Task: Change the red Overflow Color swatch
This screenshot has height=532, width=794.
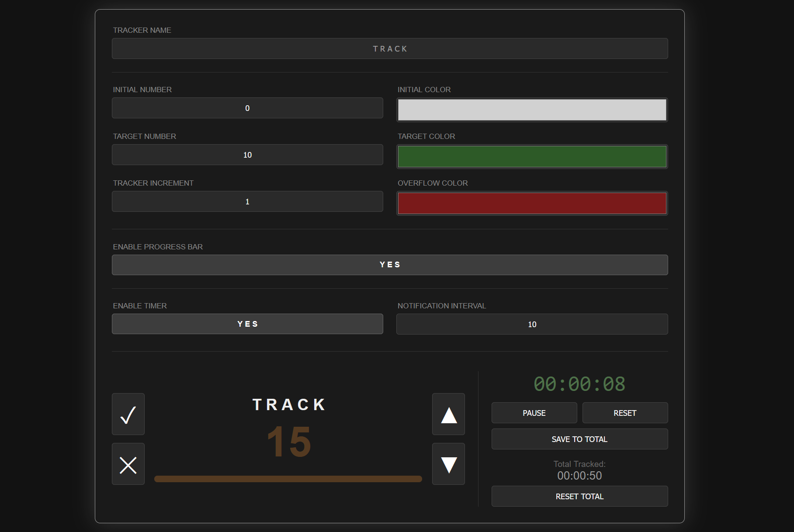Action: [x=532, y=203]
